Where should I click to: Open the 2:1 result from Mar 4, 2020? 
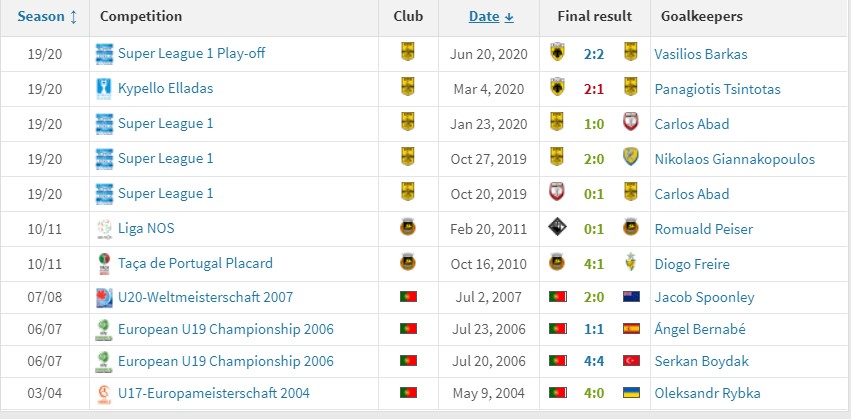click(x=594, y=89)
